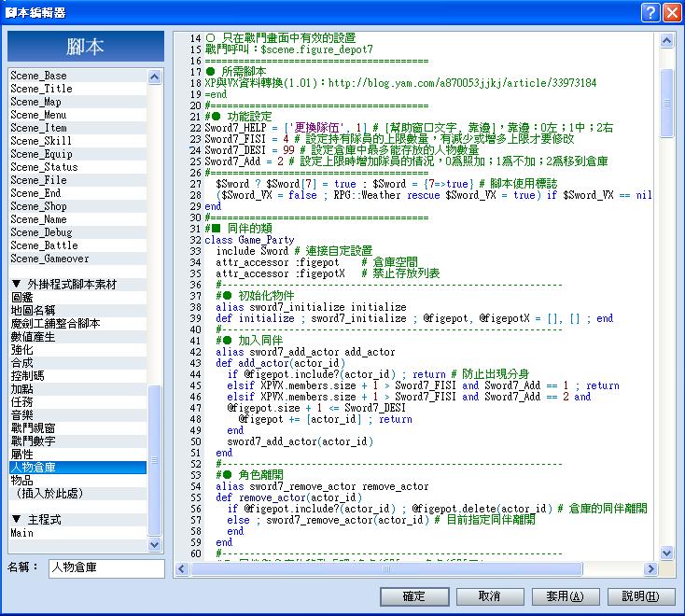
Task: Click the 確定 confirm button
Action: pos(414,596)
